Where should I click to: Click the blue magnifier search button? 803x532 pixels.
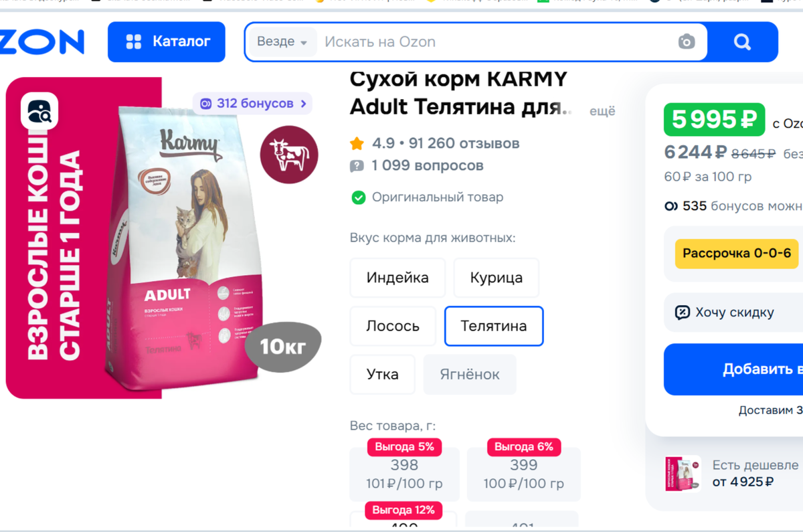(x=742, y=42)
